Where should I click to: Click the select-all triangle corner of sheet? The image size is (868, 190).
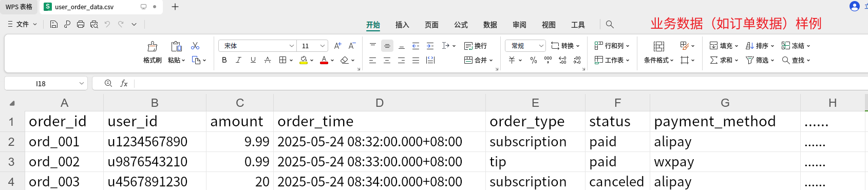12,103
